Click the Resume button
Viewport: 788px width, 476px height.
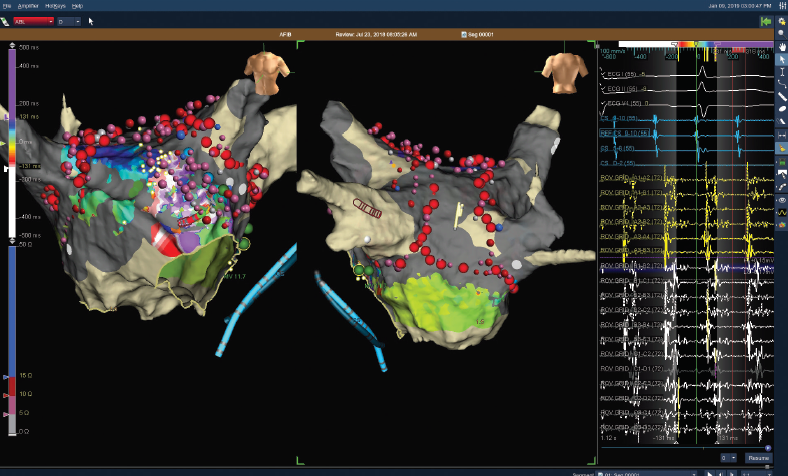tap(758, 458)
